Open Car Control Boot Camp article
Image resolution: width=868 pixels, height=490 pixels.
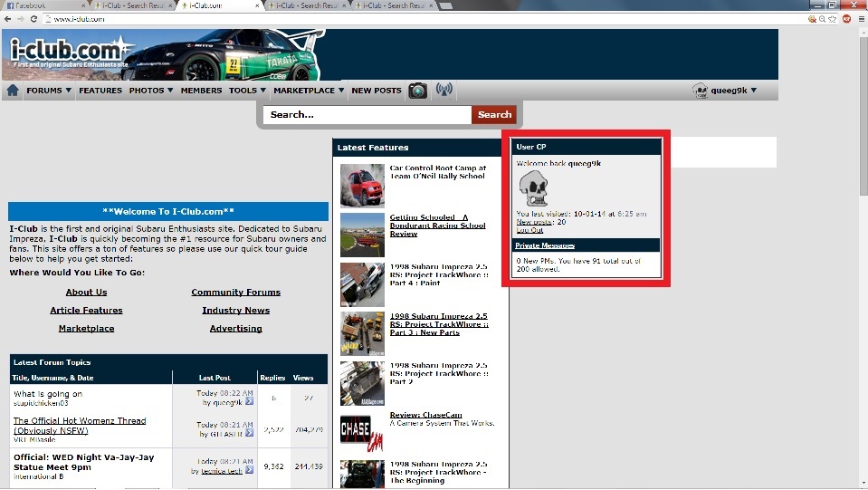(x=437, y=172)
